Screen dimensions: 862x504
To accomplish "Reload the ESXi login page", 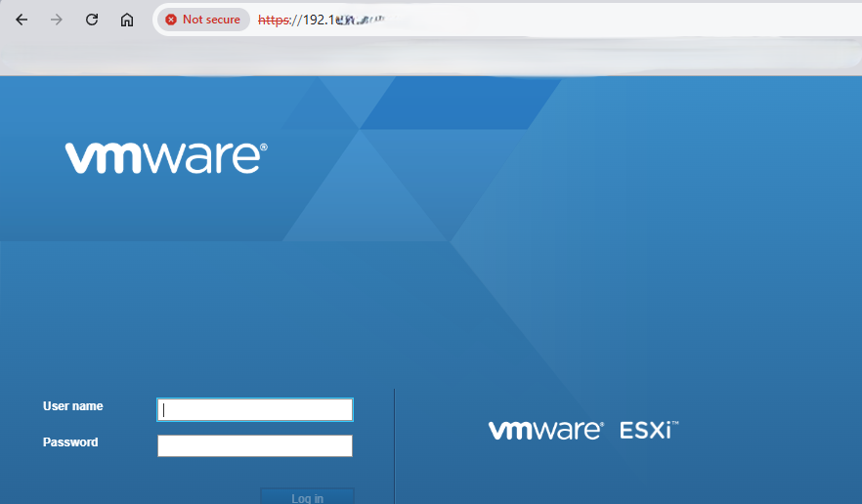I will 92,20.
